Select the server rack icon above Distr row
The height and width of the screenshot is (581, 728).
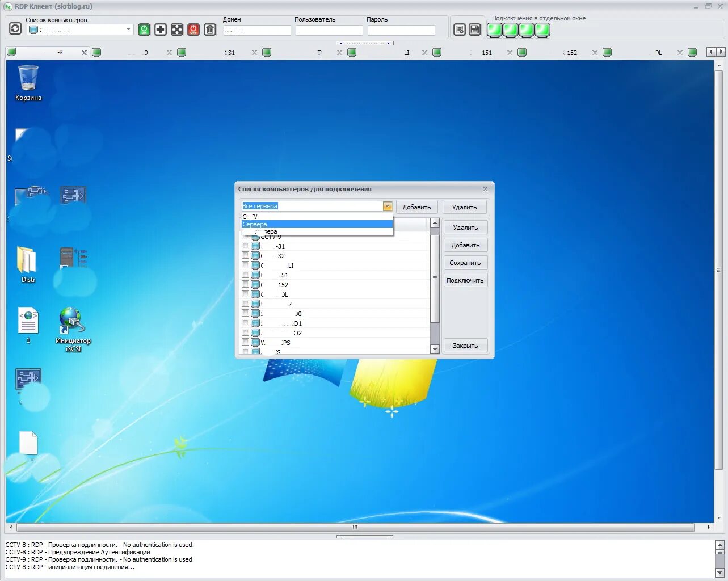73,258
